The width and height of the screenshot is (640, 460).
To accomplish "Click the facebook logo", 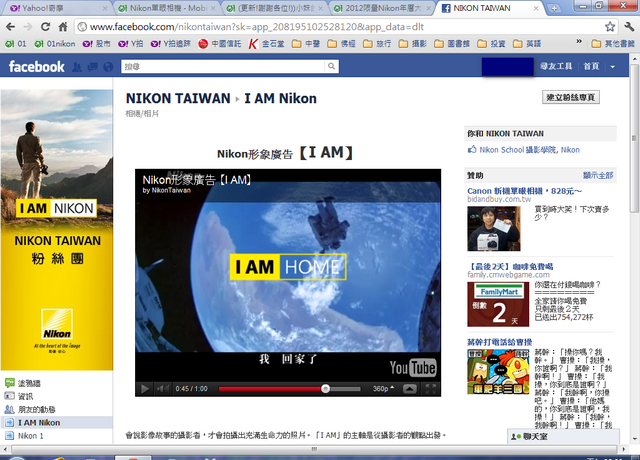I will [37, 67].
